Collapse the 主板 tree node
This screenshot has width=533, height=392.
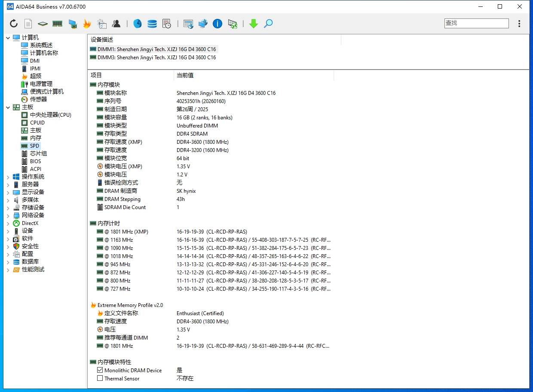(x=8, y=107)
